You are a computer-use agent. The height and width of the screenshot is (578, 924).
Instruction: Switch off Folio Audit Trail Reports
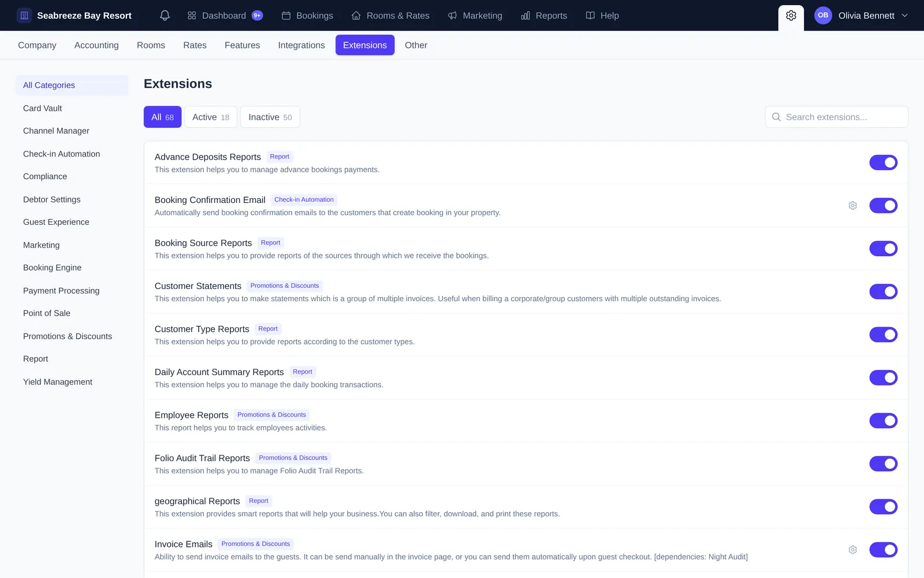(883, 464)
